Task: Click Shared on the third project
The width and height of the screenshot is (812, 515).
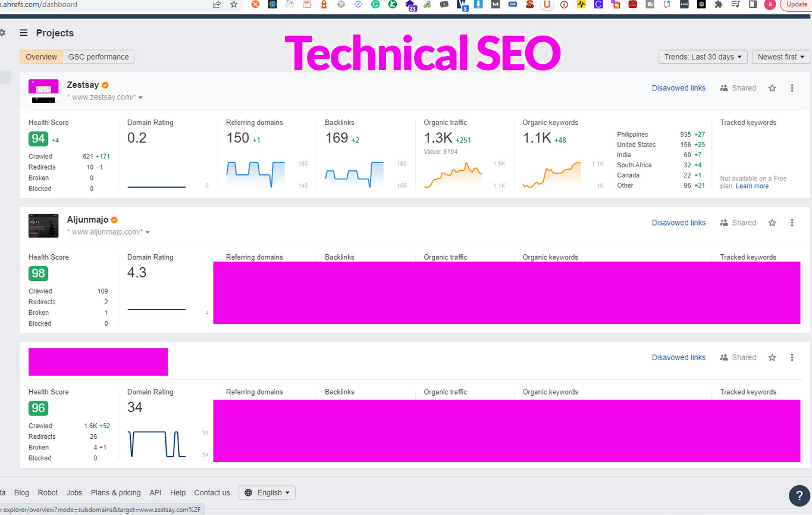Action: coord(738,357)
